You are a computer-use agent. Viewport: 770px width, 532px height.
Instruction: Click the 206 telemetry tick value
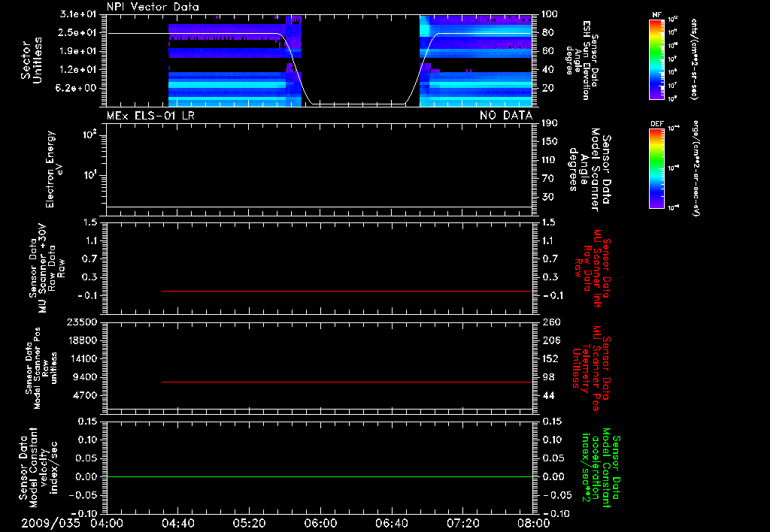click(550, 340)
